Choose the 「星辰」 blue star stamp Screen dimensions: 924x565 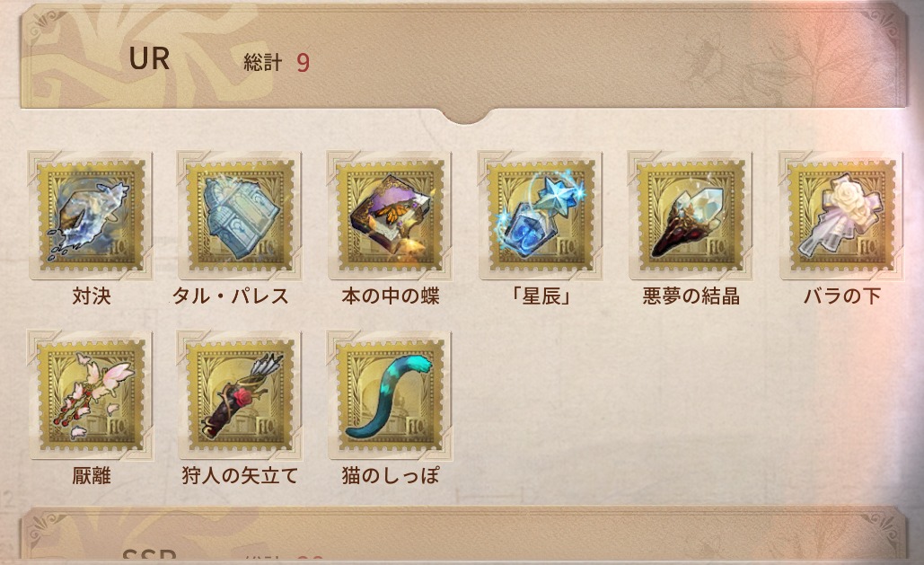click(541, 216)
